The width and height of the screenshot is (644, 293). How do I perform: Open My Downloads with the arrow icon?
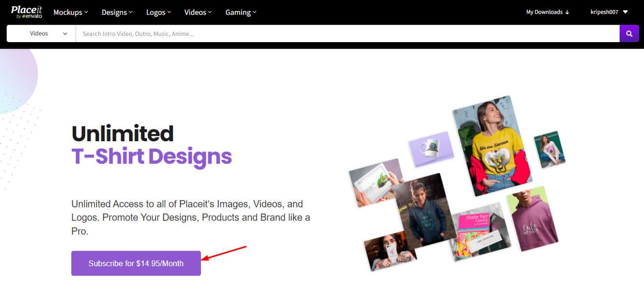tap(547, 12)
